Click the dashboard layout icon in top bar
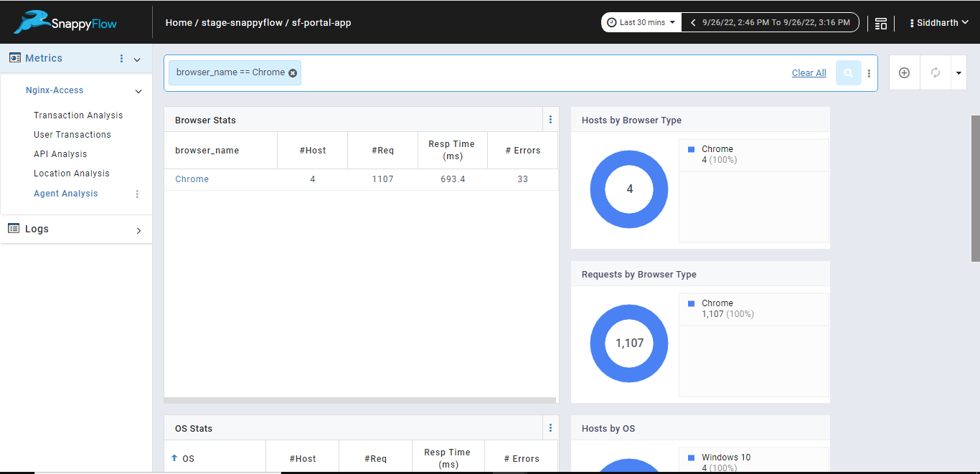The height and width of the screenshot is (474, 980). click(881, 22)
